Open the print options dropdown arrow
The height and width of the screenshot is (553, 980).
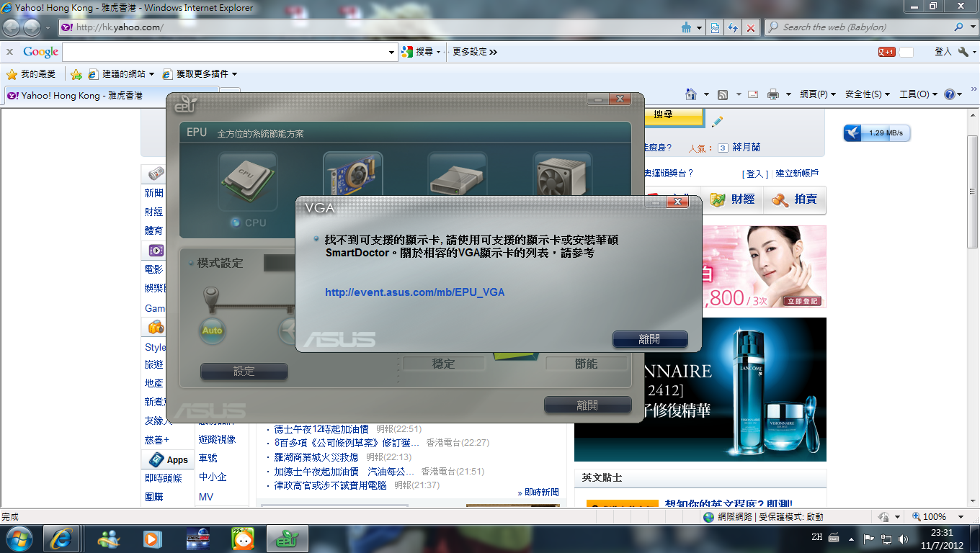(x=788, y=94)
